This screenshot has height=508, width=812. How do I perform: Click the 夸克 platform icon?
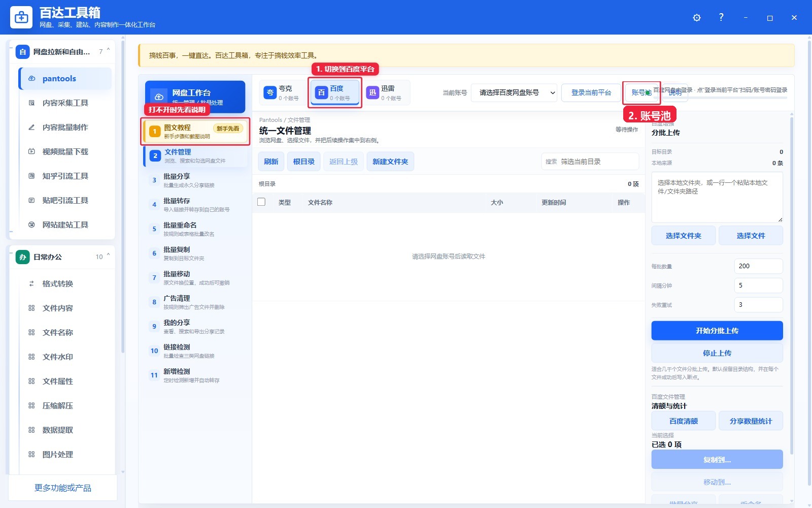tap(270, 92)
